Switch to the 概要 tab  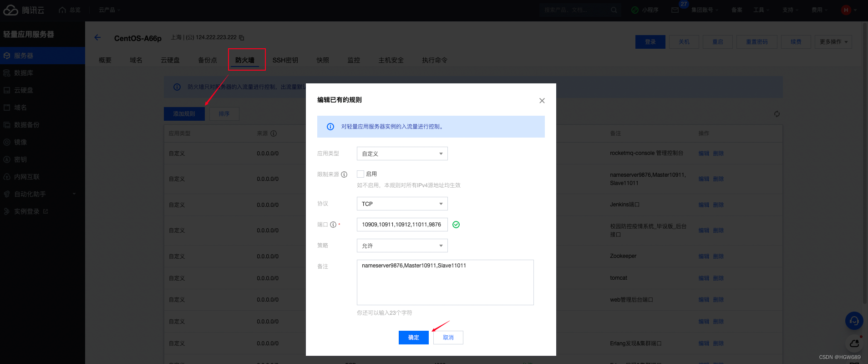tap(105, 60)
